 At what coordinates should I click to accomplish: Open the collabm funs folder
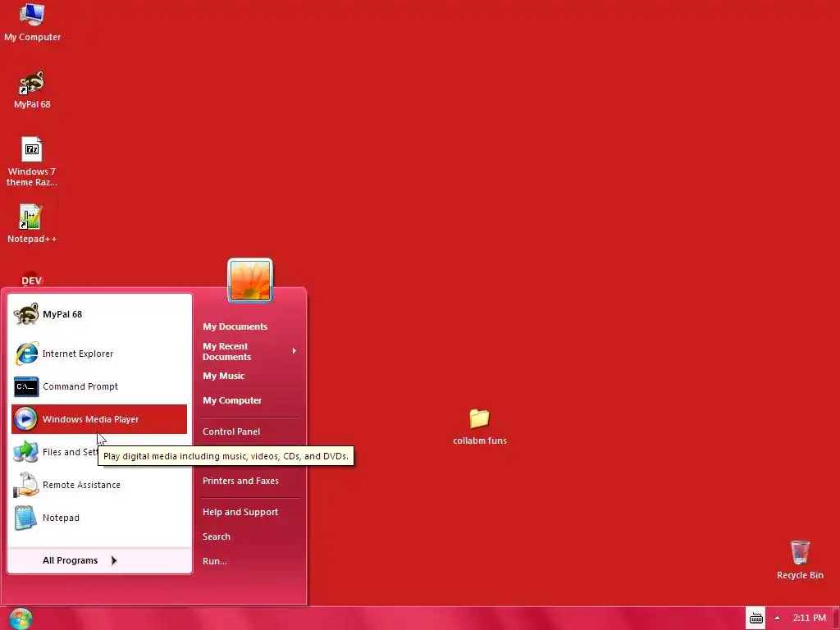click(479, 427)
